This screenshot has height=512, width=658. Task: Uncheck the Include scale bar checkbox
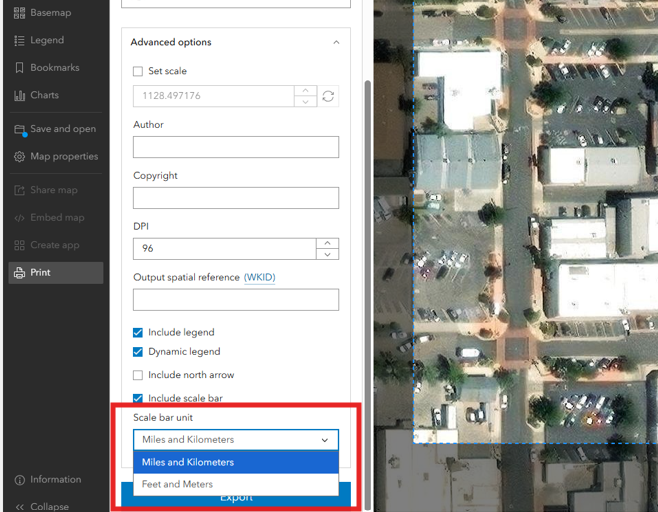tap(138, 398)
